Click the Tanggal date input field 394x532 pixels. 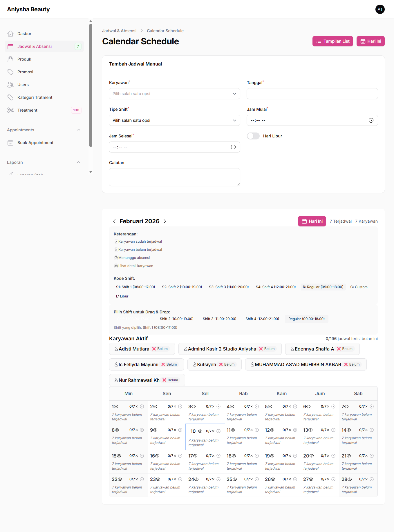pyautogui.click(x=312, y=94)
